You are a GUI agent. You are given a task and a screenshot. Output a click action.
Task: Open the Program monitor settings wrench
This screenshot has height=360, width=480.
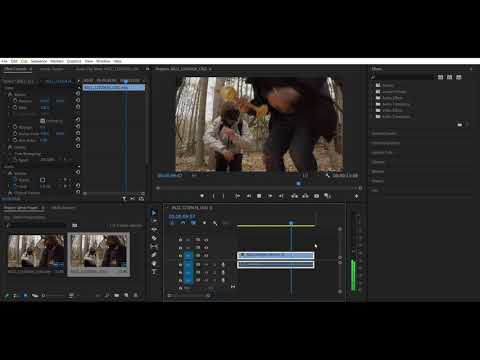[328, 175]
